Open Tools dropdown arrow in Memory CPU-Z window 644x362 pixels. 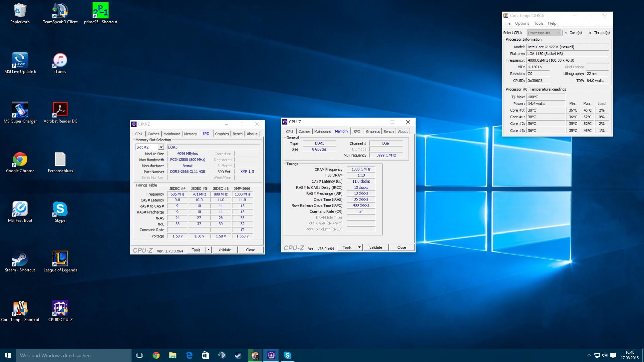click(x=359, y=247)
